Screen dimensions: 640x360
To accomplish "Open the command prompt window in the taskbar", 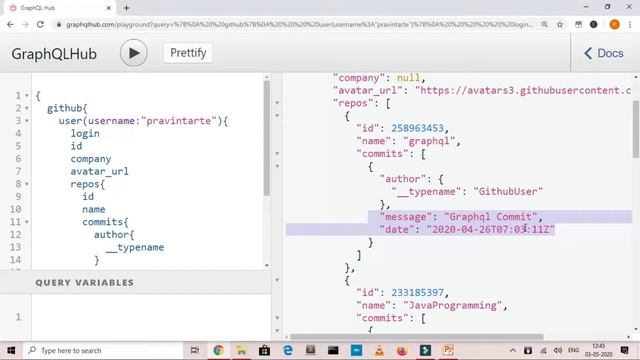I will 333,350.
